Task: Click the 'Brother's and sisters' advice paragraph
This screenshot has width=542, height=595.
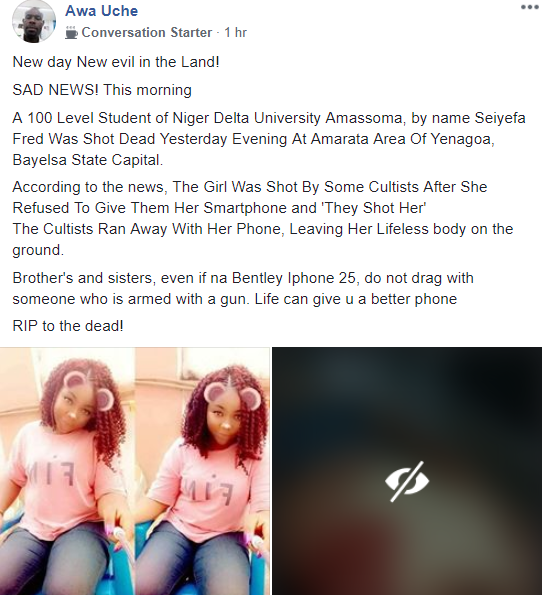Action: pyautogui.click(x=243, y=288)
